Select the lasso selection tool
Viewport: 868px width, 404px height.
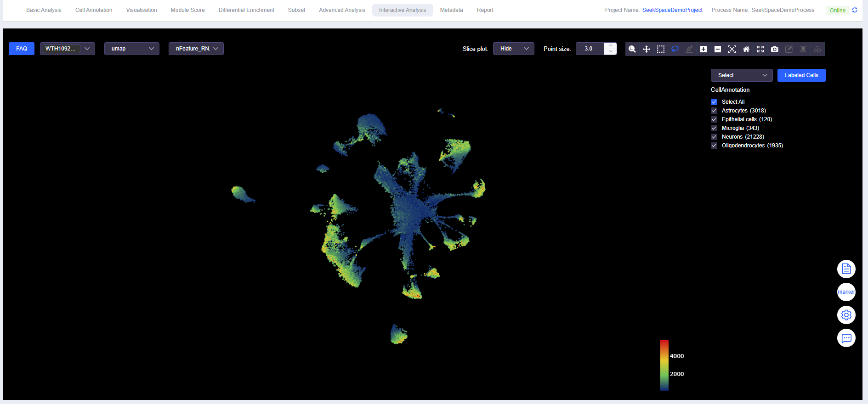coord(675,49)
